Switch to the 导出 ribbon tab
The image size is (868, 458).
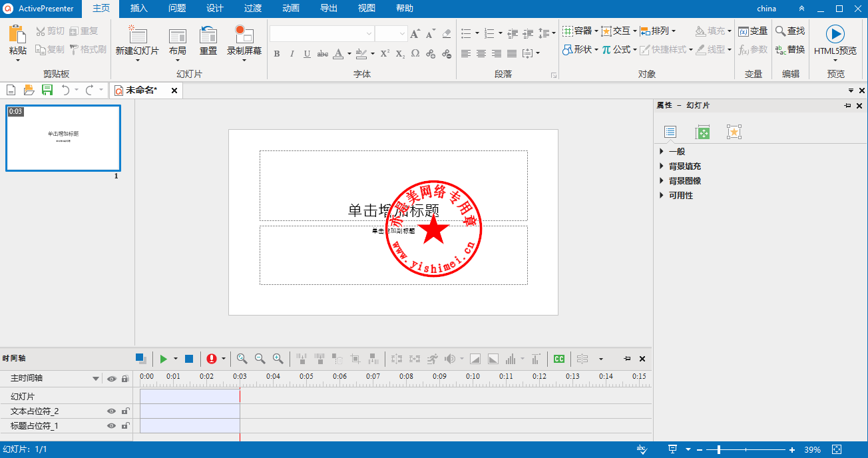(x=329, y=9)
